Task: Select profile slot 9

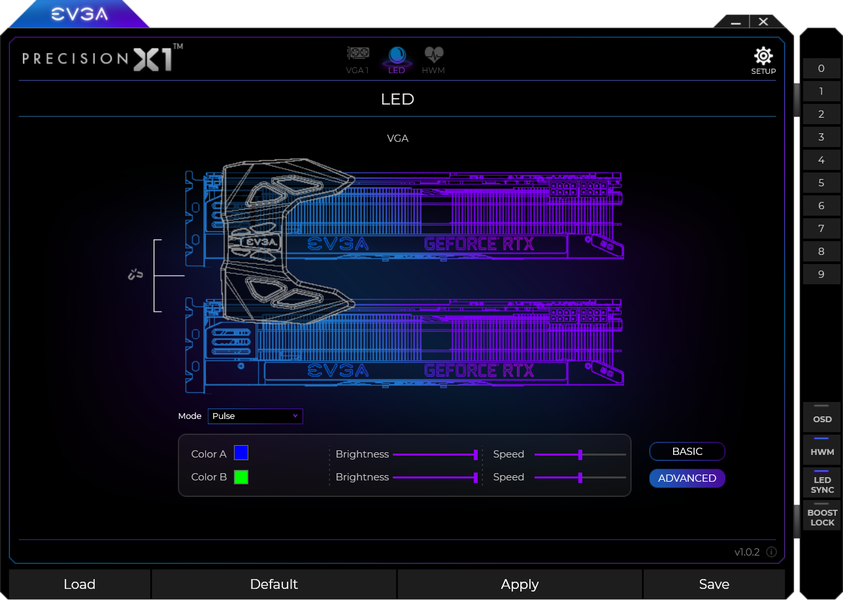Action: click(x=821, y=274)
